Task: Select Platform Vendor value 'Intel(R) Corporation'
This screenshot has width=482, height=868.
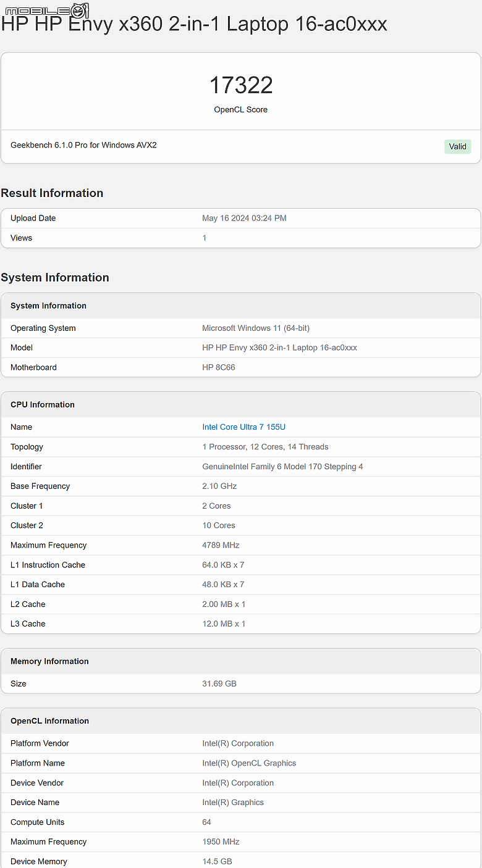Action: click(x=238, y=744)
